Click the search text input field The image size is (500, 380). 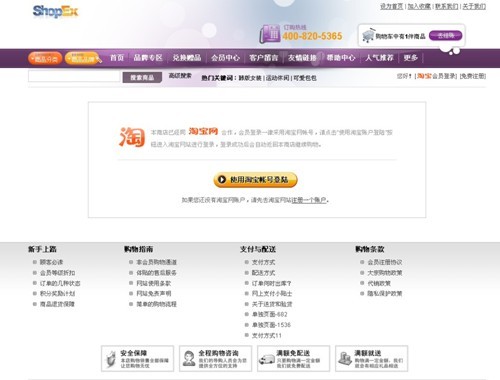[74, 76]
